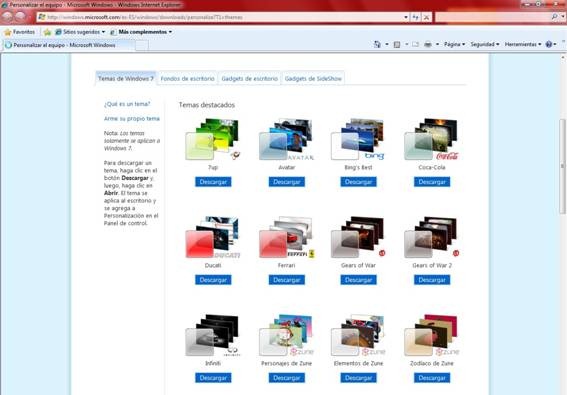Click the print toolbar icon
This screenshot has width=567, height=395.
[x=428, y=44]
